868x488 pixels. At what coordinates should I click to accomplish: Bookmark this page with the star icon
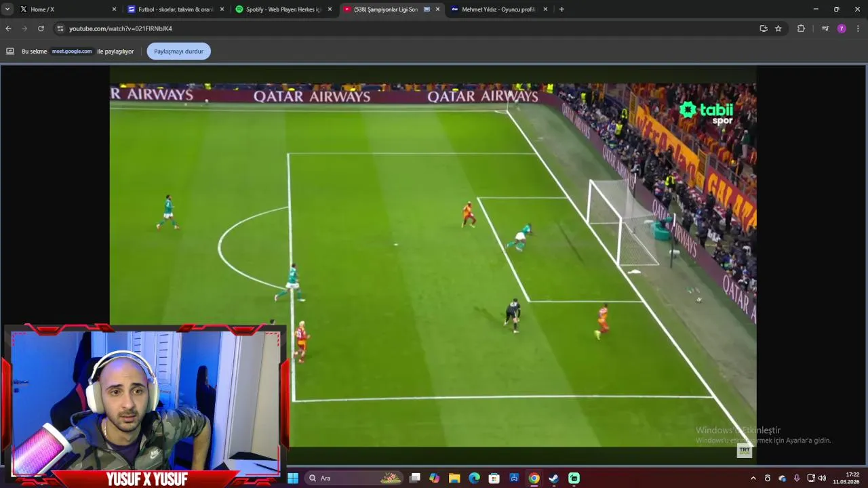click(x=778, y=28)
